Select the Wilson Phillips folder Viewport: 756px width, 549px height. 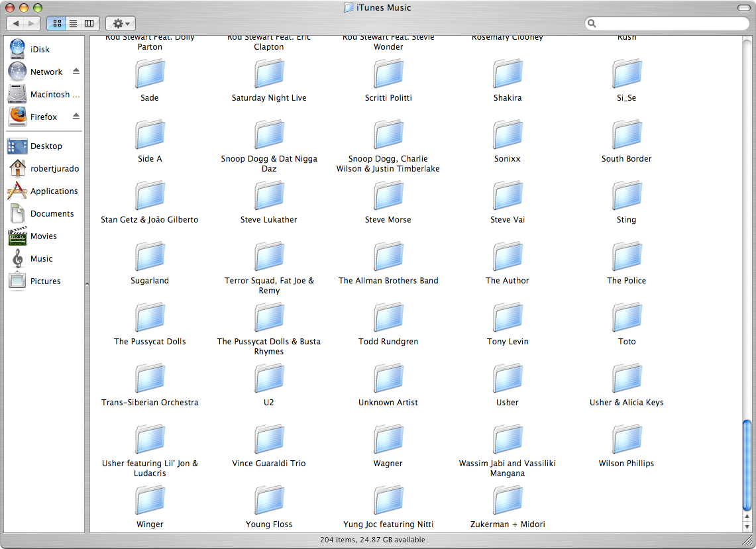627,440
